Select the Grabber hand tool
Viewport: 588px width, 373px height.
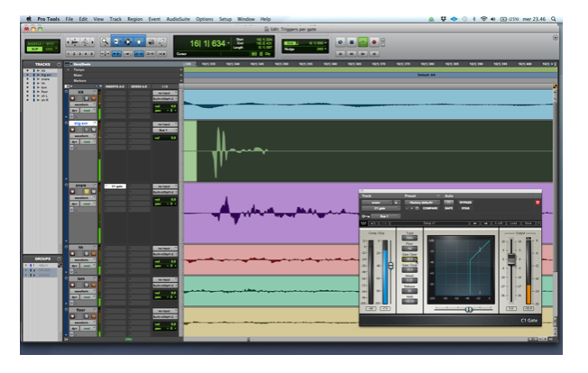click(x=139, y=42)
